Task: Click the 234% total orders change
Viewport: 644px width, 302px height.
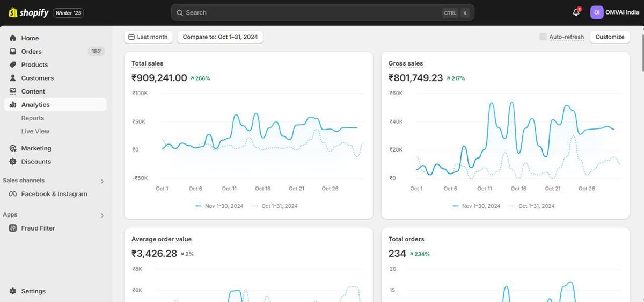Action: pyautogui.click(x=420, y=254)
